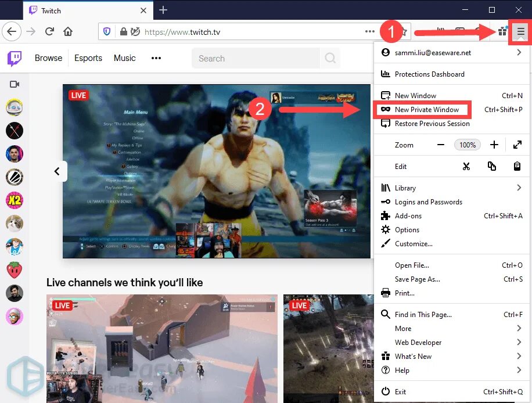532x403 pixels.
Task: Select Restore Previous Session
Action: tap(452, 124)
